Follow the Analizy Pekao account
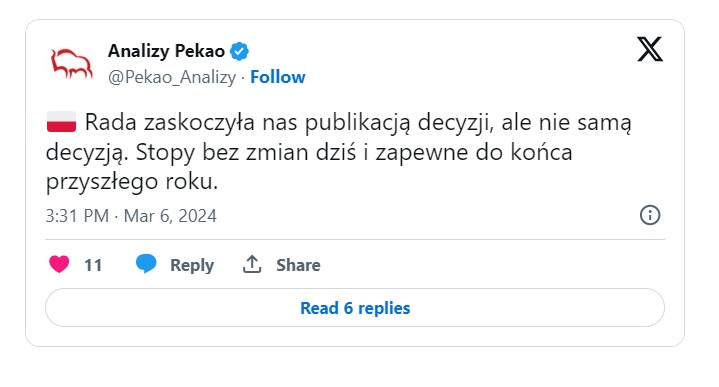This screenshot has width=719, height=387. 277,77
